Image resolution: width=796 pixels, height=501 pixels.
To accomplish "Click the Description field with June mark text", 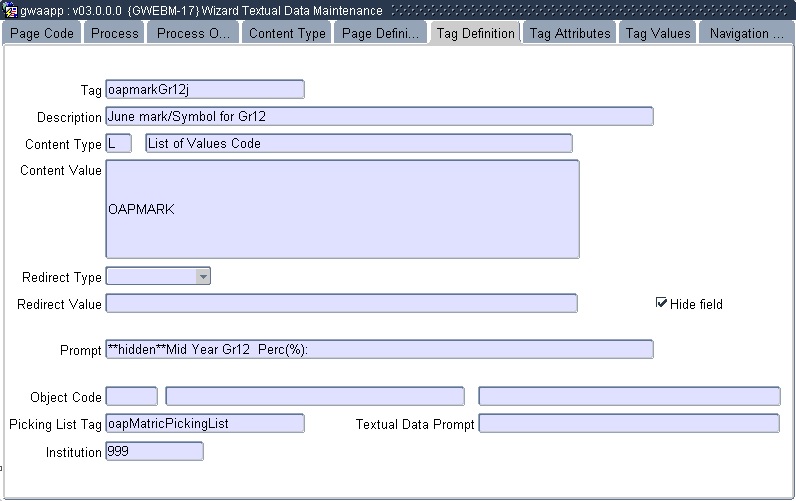I will [x=379, y=116].
